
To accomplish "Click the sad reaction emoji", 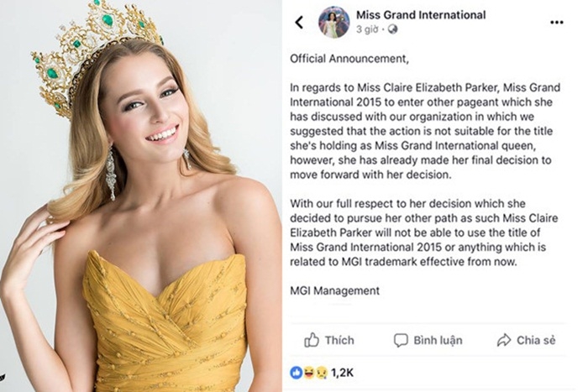I will 319,370.
